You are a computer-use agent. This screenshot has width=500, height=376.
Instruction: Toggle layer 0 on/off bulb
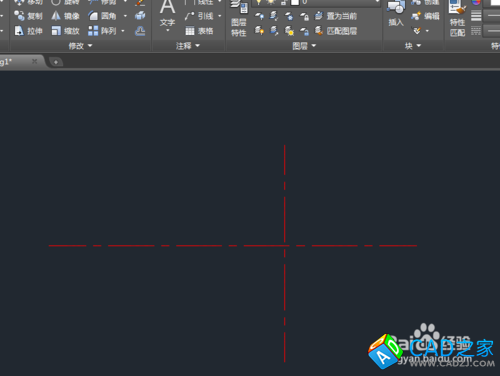pos(258,2)
